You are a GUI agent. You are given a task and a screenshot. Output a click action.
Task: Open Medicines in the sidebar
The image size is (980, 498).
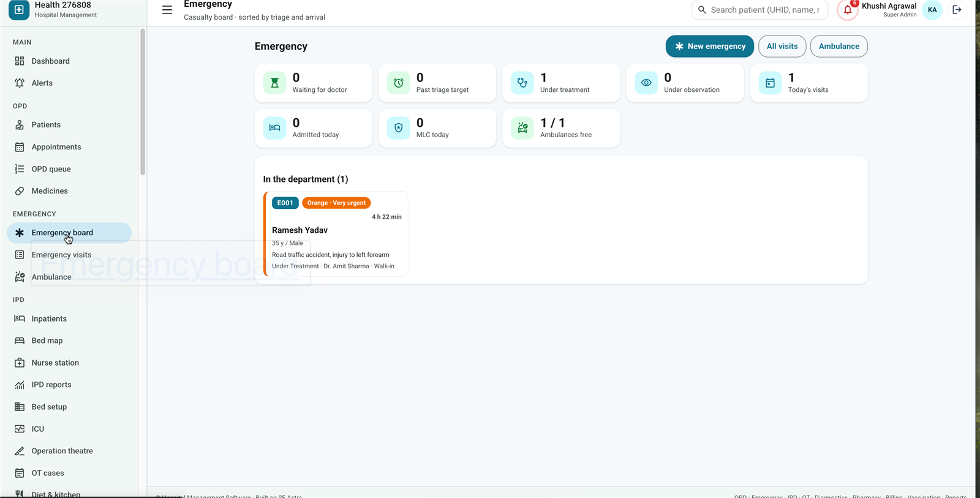[69, 191]
